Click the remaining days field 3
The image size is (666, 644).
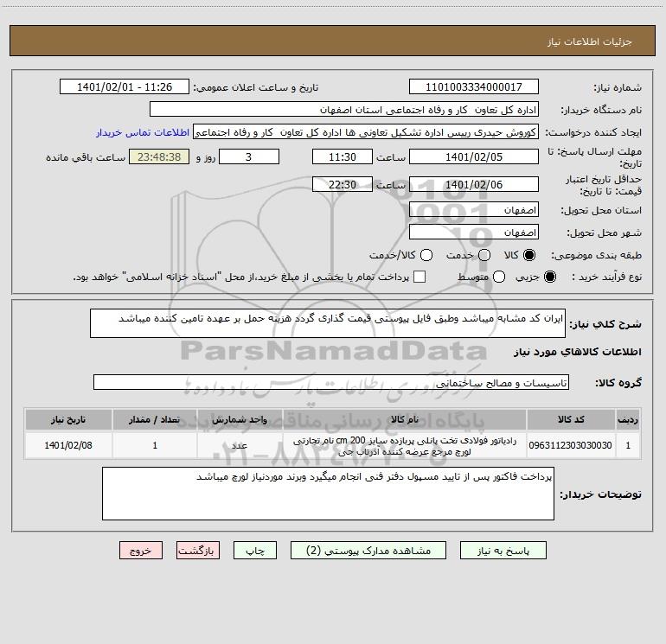point(249,156)
